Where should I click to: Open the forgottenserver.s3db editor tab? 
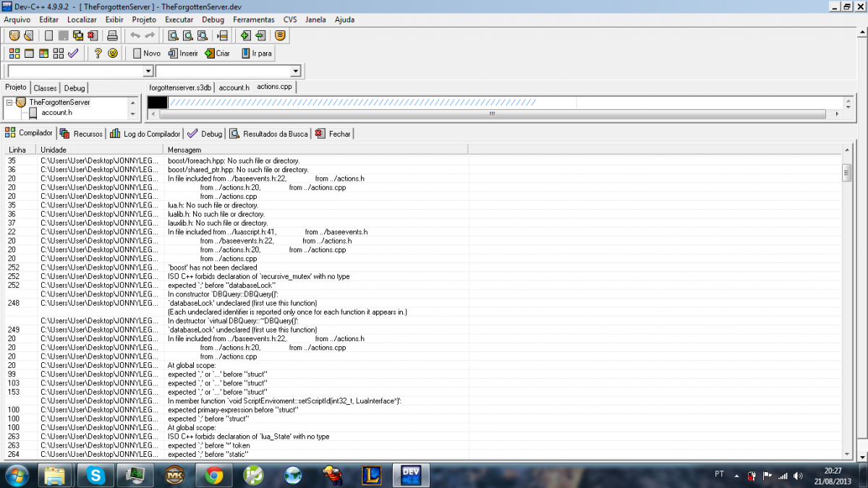[180, 87]
